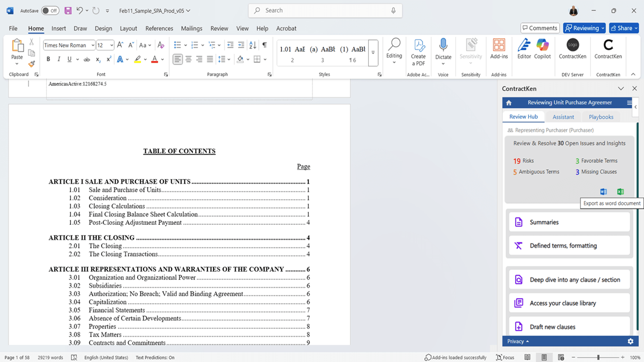The width and height of the screenshot is (644, 362).
Task: Align text left
Action: click(178, 59)
